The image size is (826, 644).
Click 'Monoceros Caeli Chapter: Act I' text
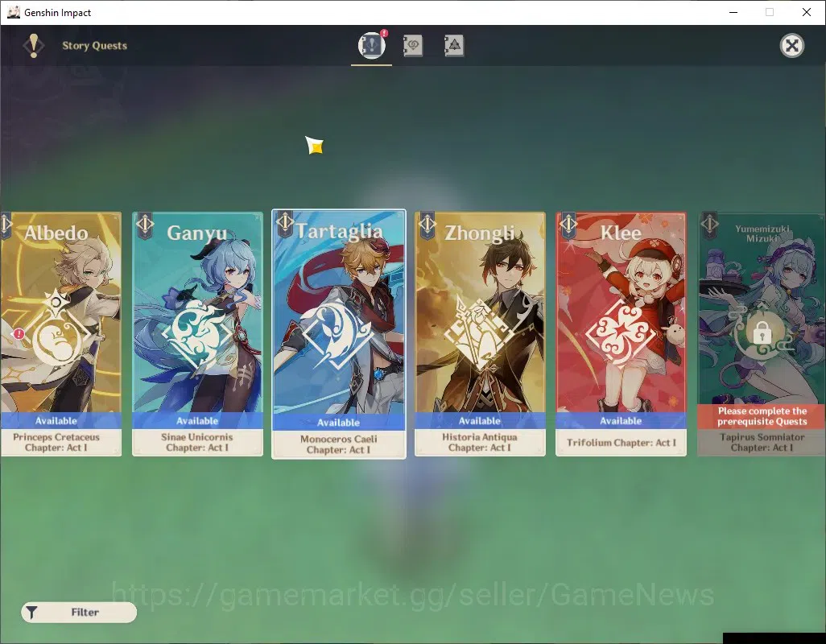339,444
